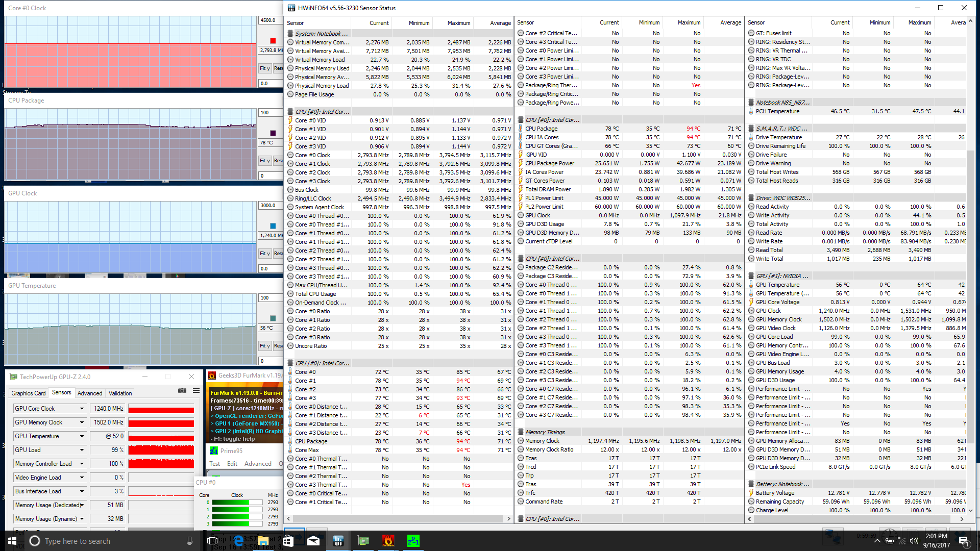Open the GPU Load dropdown arrow
The width and height of the screenshot is (980, 551).
pyautogui.click(x=82, y=450)
